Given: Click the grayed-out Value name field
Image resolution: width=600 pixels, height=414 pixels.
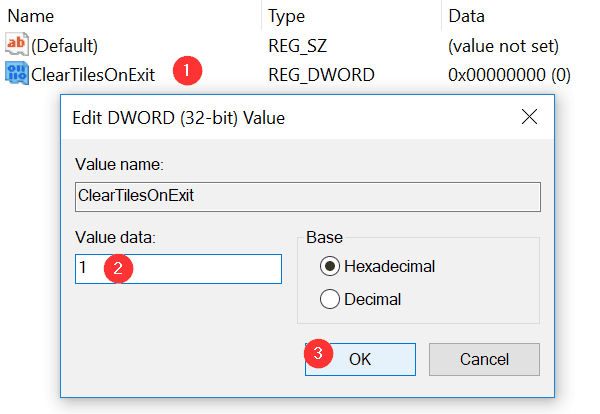Looking at the screenshot, I should coord(307,196).
